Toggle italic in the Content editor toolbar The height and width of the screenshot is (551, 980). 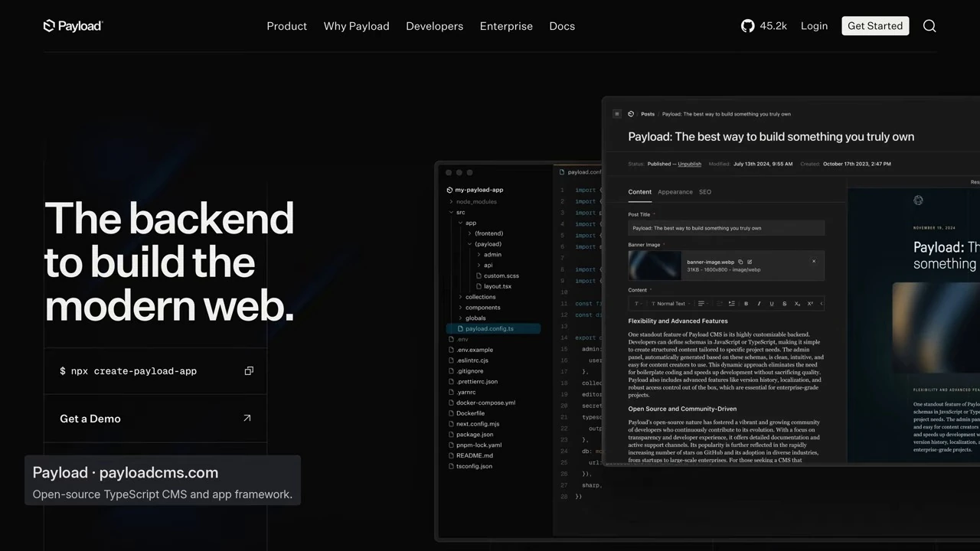point(759,304)
